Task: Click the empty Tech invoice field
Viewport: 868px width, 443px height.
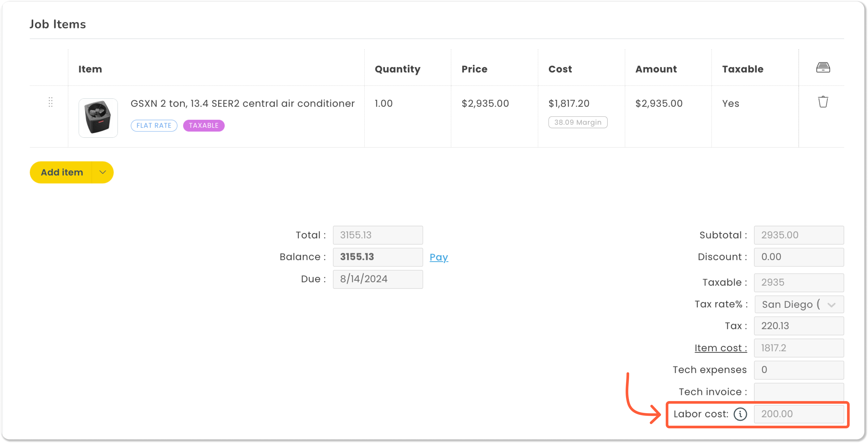Action: point(799,392)
